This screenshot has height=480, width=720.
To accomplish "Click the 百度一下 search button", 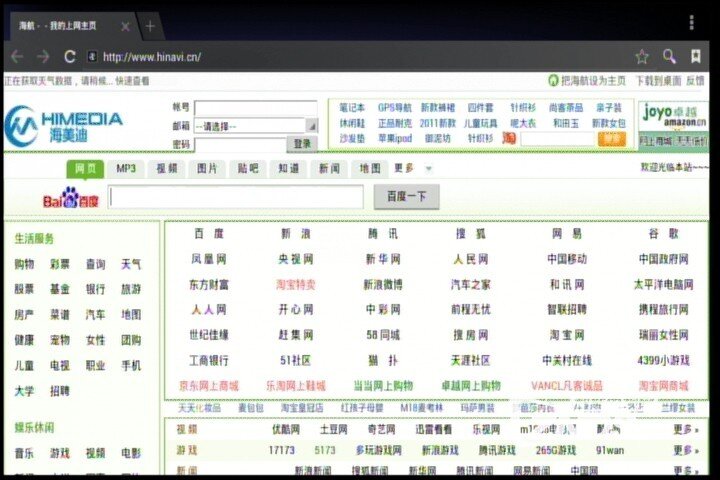I will click(x=406, y=197).
